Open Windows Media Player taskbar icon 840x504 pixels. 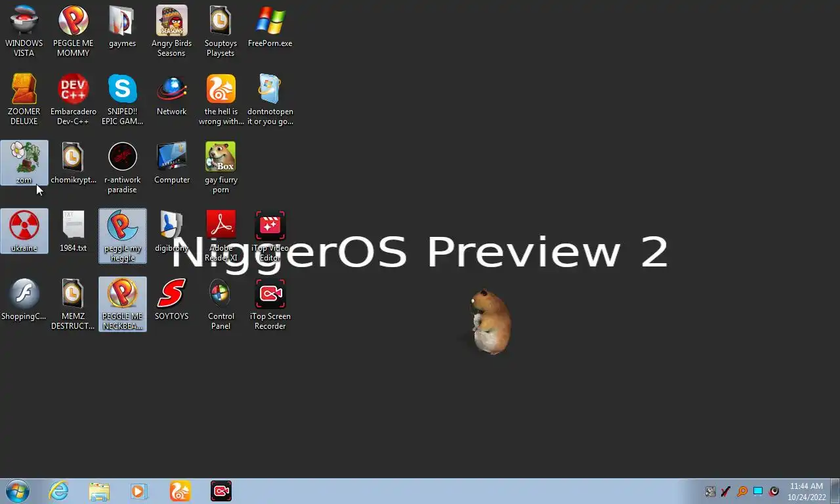[x=139, y=491]
